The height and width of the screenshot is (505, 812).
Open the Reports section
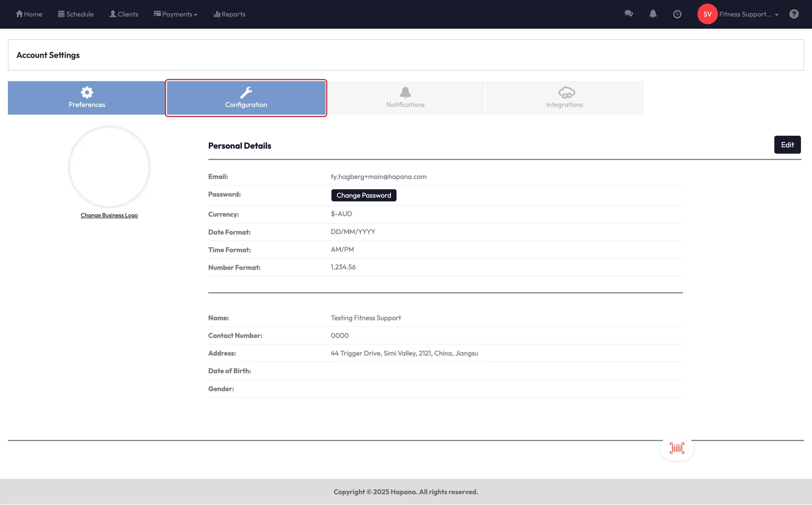230,14
